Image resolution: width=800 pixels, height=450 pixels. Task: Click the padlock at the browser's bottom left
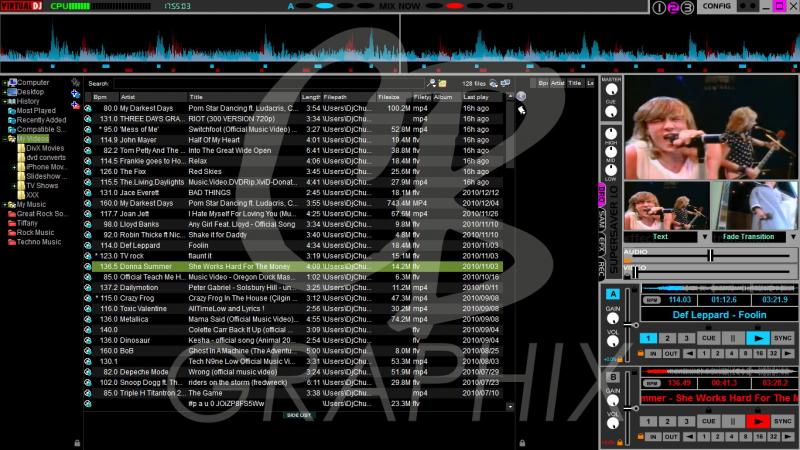tap(77, 443)
